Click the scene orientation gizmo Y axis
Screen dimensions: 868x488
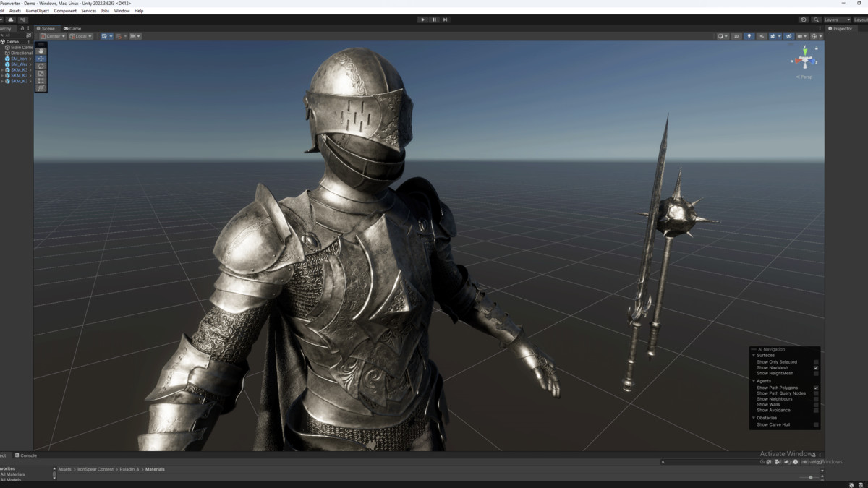tap(805, 51)
